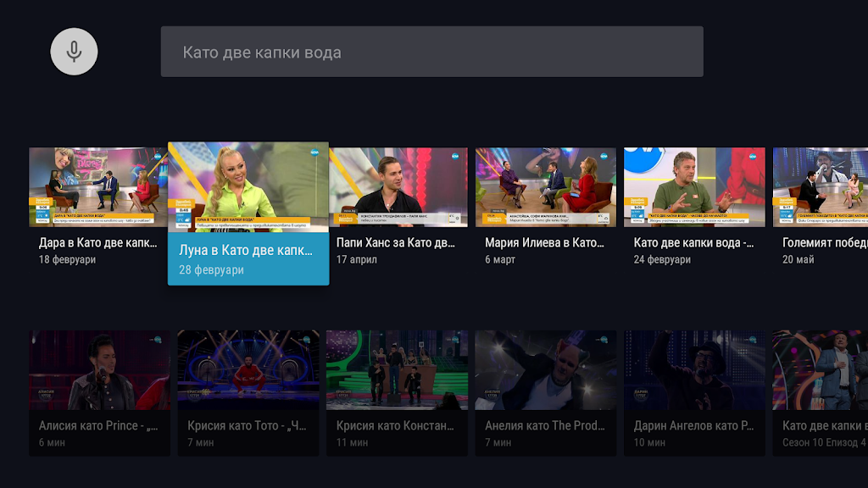Screen dimensions: 868x488
Task: Click the 'Мария Илиева в Като...' title text
Action: pos(544,242)
